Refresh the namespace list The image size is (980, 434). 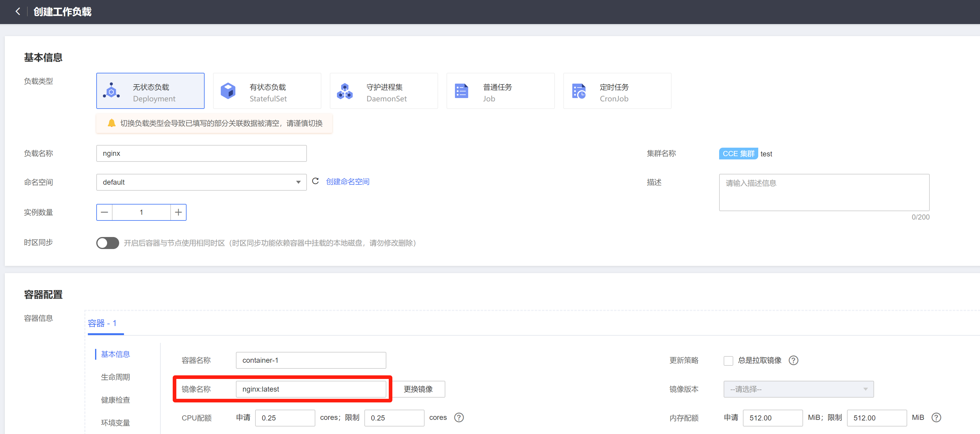(315, 181)
